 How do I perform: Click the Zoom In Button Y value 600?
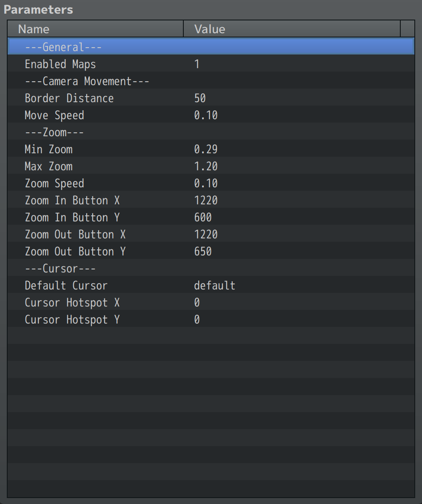pos(202,217)
